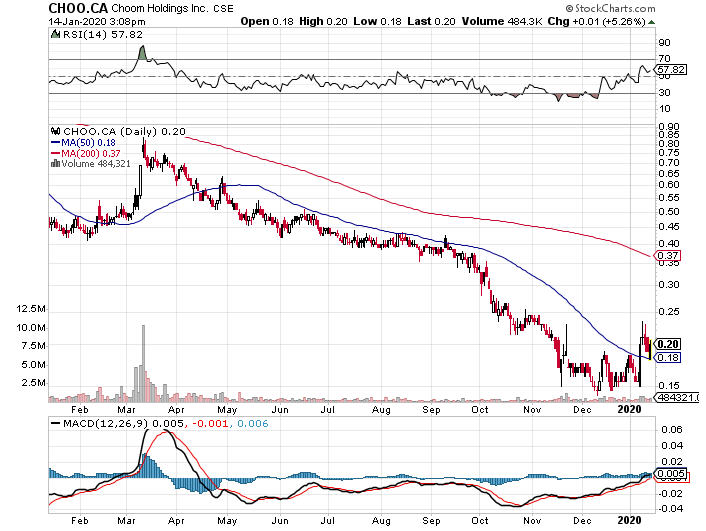Click the 0.20 last price tag
This screenshot has width=706, height=531.
tap(666, 342)
